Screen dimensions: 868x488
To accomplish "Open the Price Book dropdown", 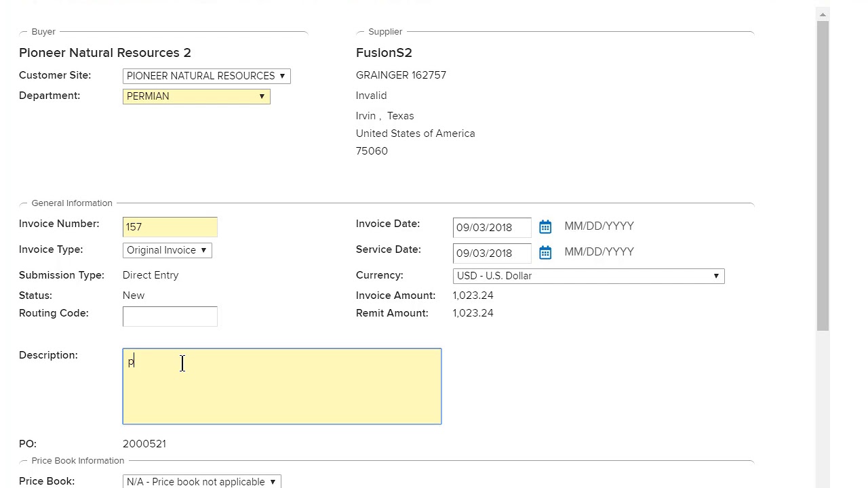I will [202, 481].
